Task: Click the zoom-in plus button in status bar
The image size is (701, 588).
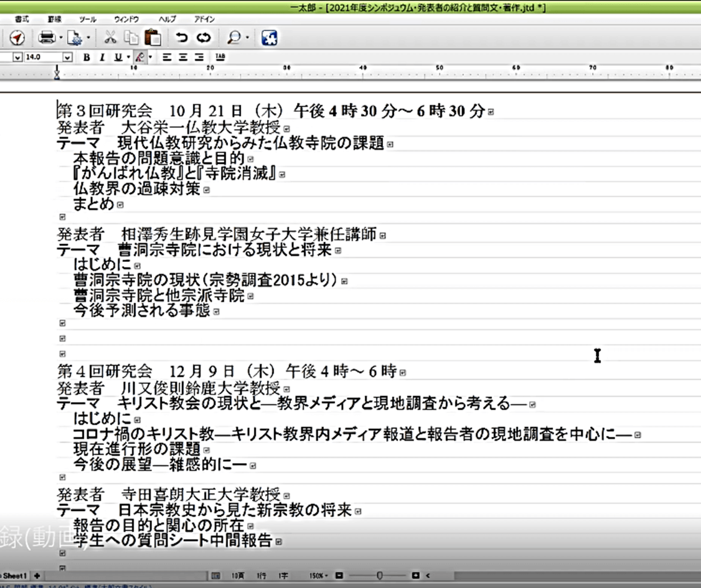Action: pos(415,575)
